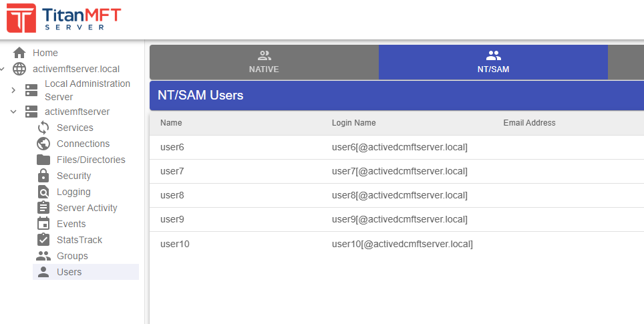Click the Logging magnifier icon
Viewport: 644px width, 324px height.
[43, 192]
